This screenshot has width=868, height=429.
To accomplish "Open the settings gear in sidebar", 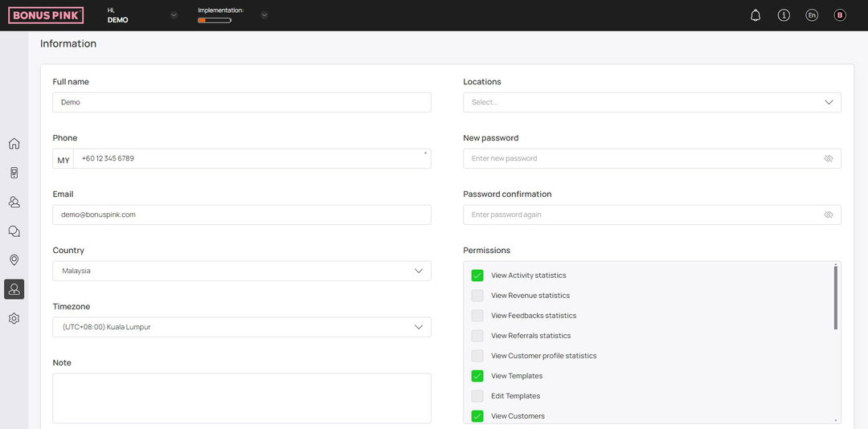I will tap(14, 318).
